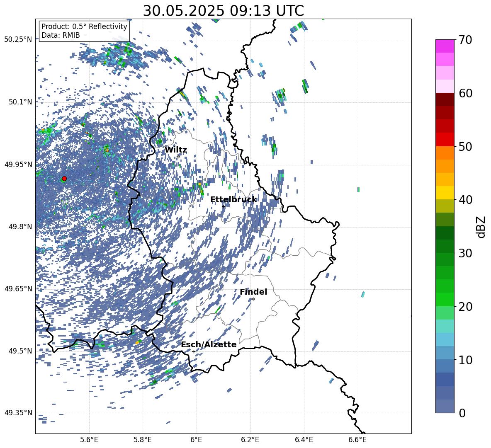This screenshot has height=448, width=491.
Task: Click the Esch/Alzette cross marker
Action: (194, 351)
